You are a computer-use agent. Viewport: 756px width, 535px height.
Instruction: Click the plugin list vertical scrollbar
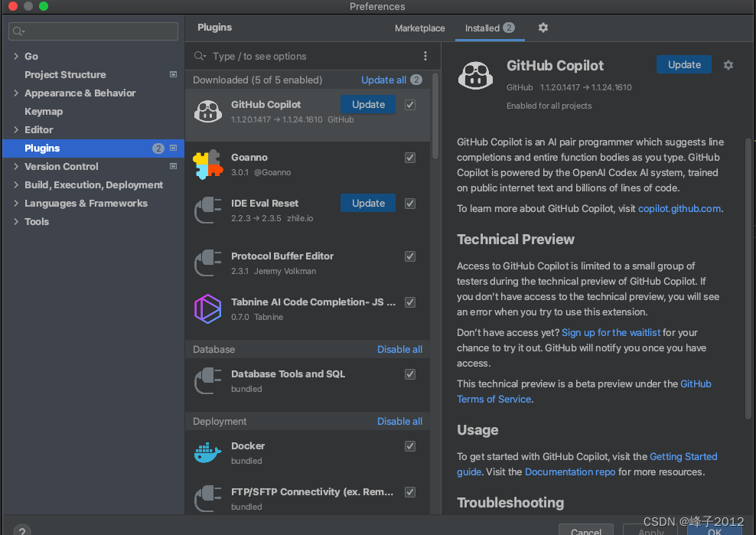(435, 116)
